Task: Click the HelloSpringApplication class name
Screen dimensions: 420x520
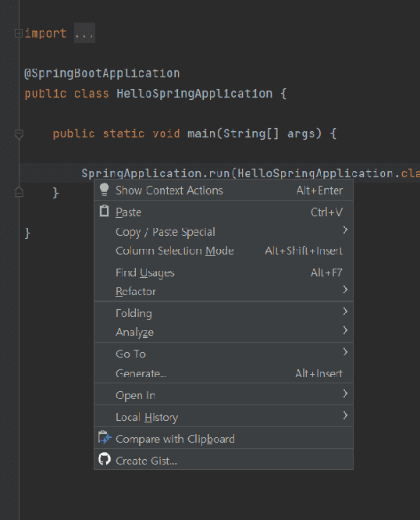Action: coord(194,94)
